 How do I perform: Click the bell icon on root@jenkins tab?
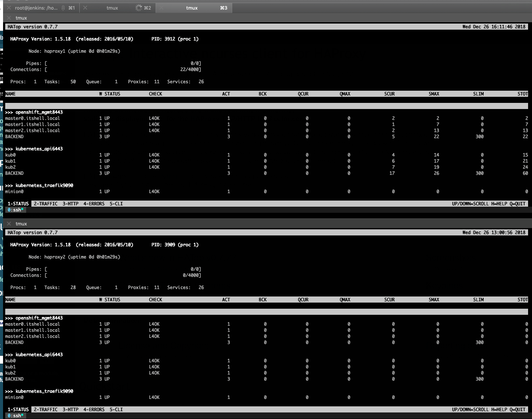[x=63, y=8]
